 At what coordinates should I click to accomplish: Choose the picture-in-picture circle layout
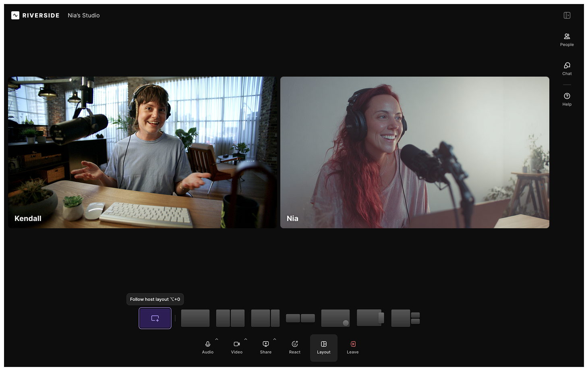335,318
